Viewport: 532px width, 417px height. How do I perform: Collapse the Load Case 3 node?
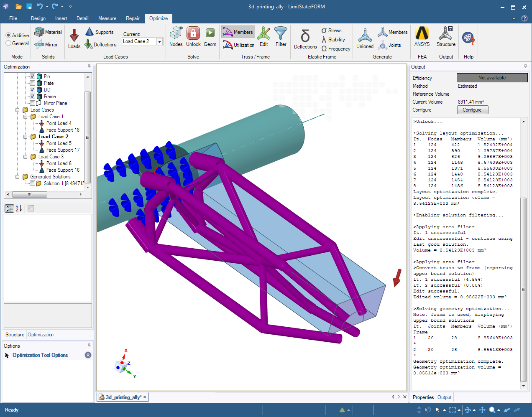[x=26, y=157]
